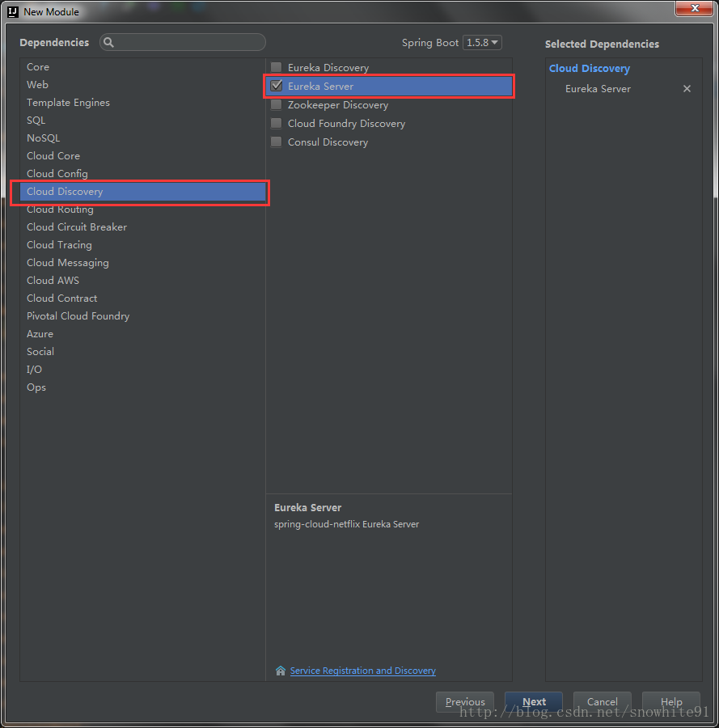
Task: Close the New Module dialog window
Action: tap(695, 8)
